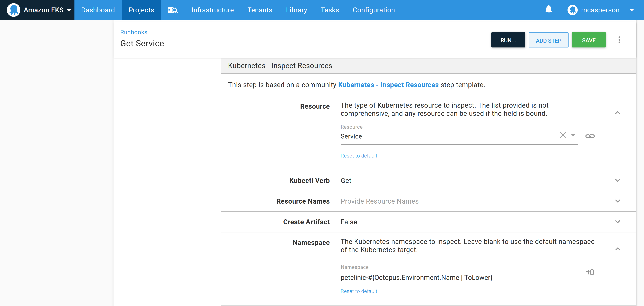Expand the Create Artifact section
Screen dimensions: 644x306
pos(618,222)
